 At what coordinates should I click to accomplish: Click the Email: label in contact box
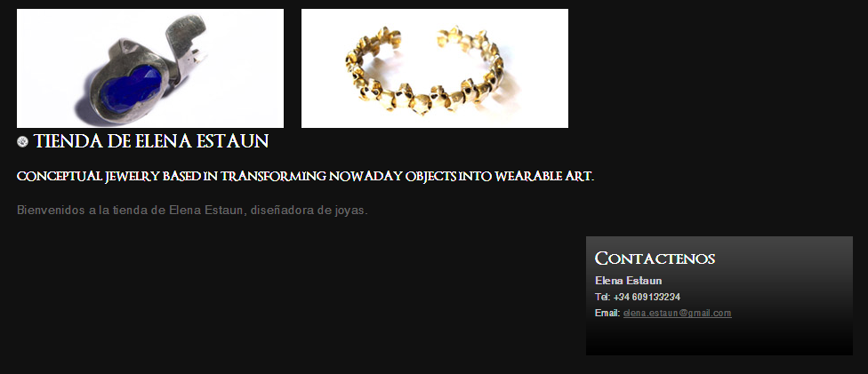pyautogui.click(x=607, y=313)
